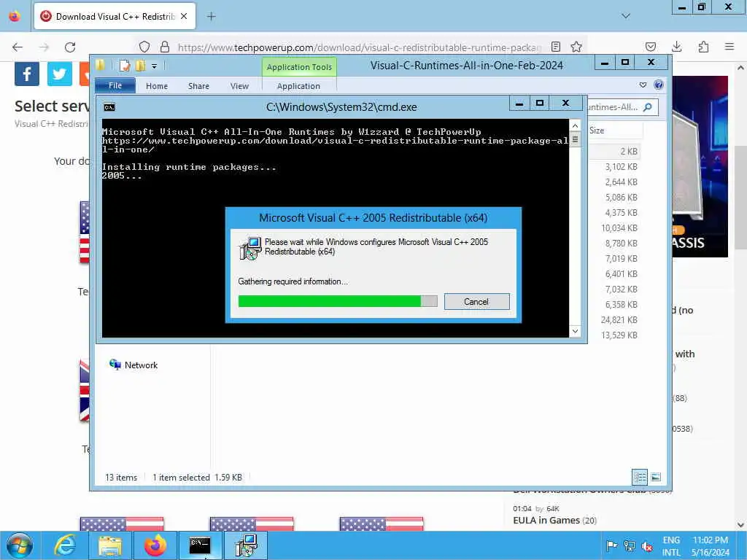The width and height of the screenshot is (747, 560).
Task: Open the taskbar clock and date
Action: pyautogui.click(x=711, y=546)
